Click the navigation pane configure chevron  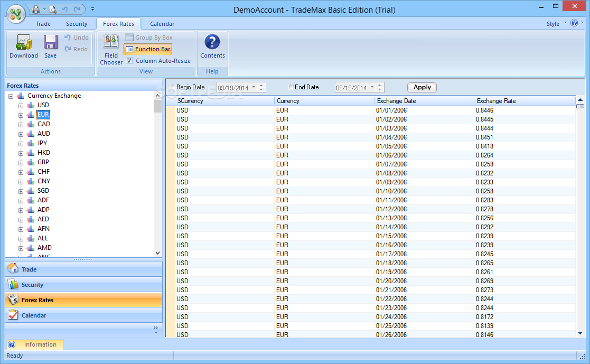coord(156,330)
